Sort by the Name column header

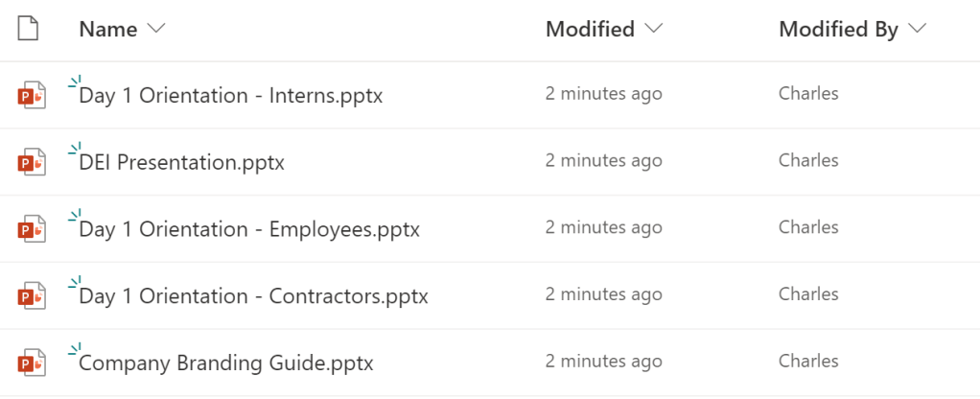[108, 30]
